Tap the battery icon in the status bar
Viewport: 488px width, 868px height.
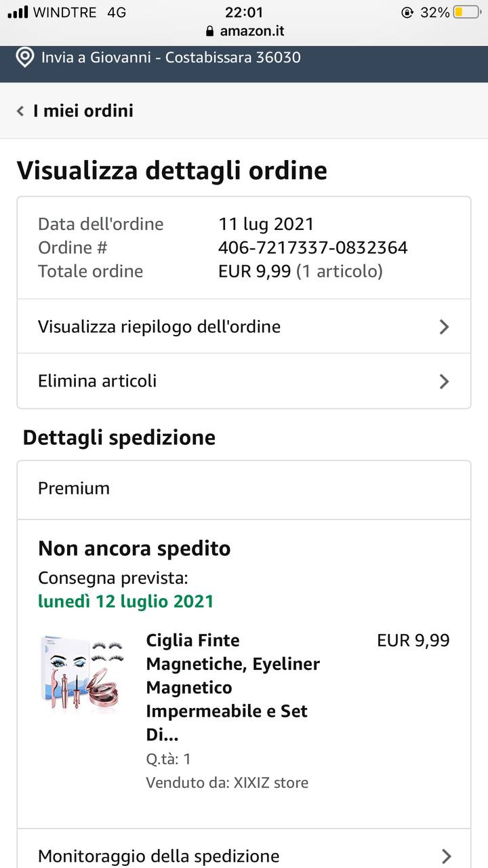(467, 12)
